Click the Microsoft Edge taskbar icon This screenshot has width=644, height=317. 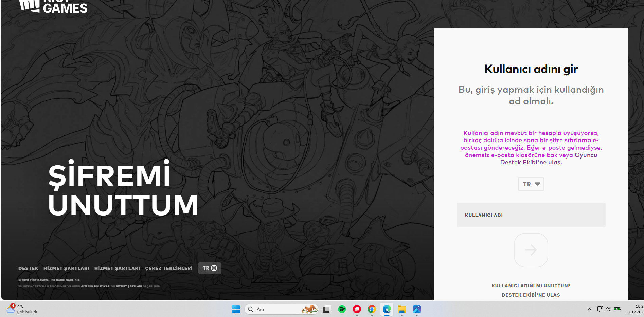click(387, 309)
